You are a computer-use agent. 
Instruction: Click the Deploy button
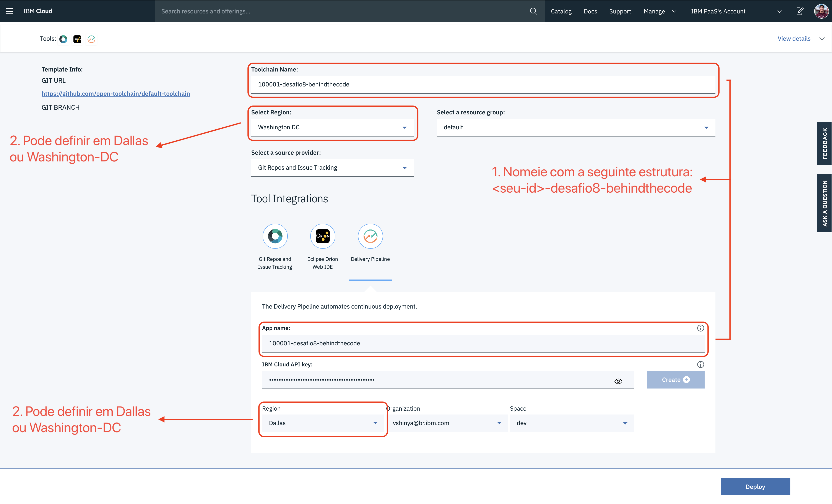[x=755, y=486]
